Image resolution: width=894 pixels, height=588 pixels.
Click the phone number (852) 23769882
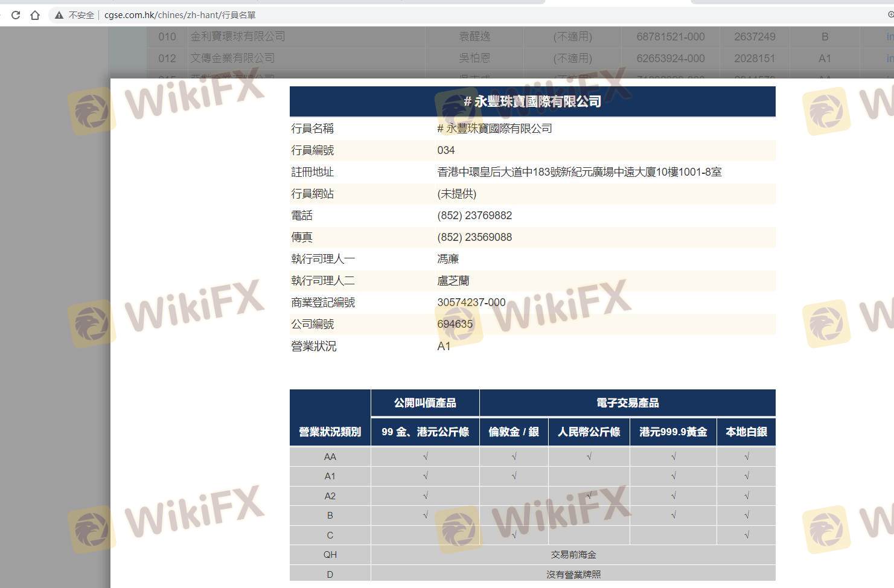pos(474,216)
